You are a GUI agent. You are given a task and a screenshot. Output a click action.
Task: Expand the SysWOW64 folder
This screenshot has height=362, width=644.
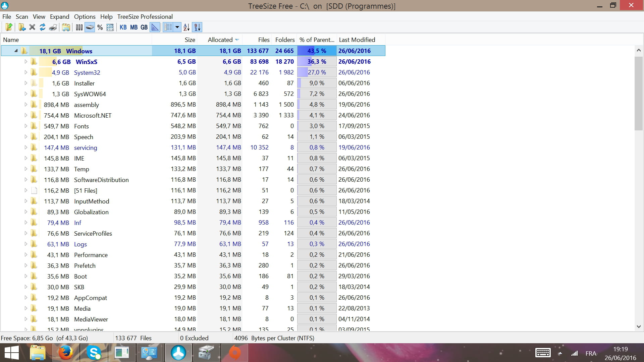(x=26, y=94)
